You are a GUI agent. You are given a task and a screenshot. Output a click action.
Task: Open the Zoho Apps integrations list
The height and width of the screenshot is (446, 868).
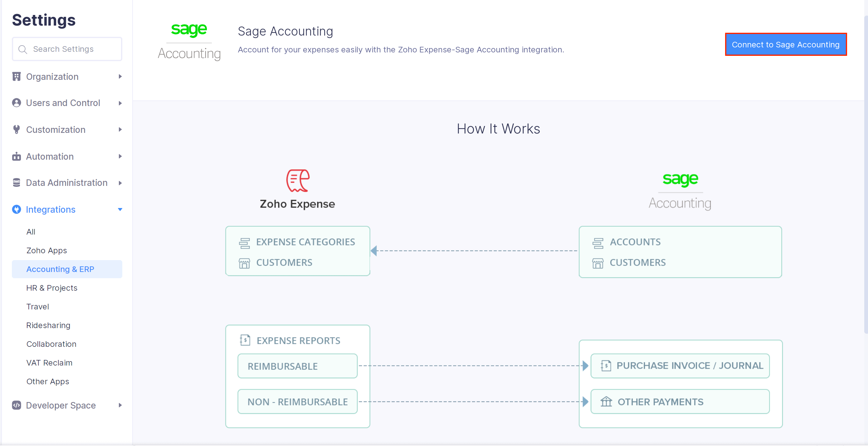[46, 250]
